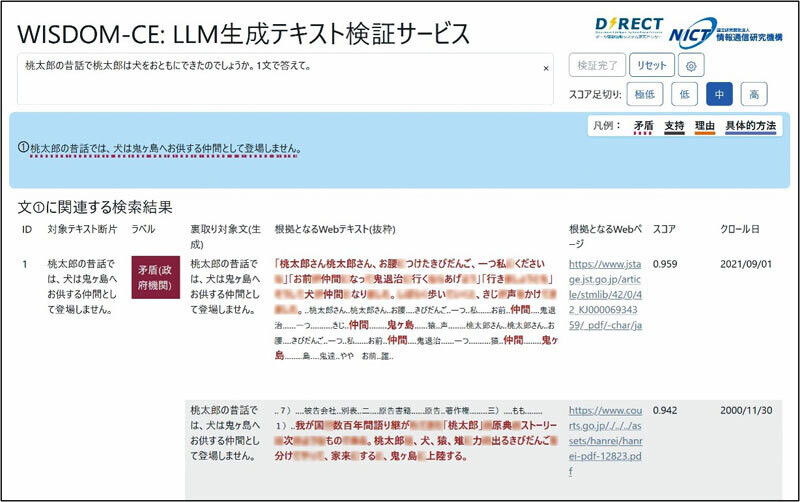This screenshot has width=800, height=502.
Task: Click the crawl date 2000/11/30
Action: point(746,410)
